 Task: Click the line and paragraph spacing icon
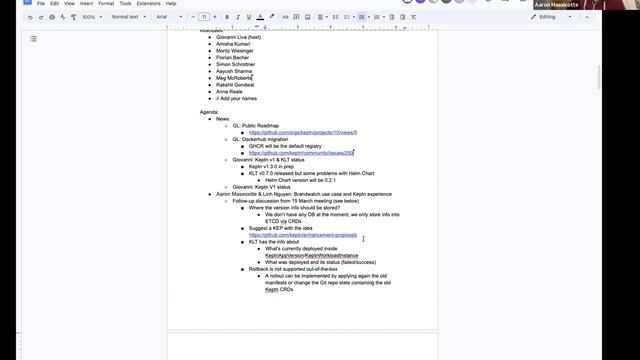[x=335, y=17]
